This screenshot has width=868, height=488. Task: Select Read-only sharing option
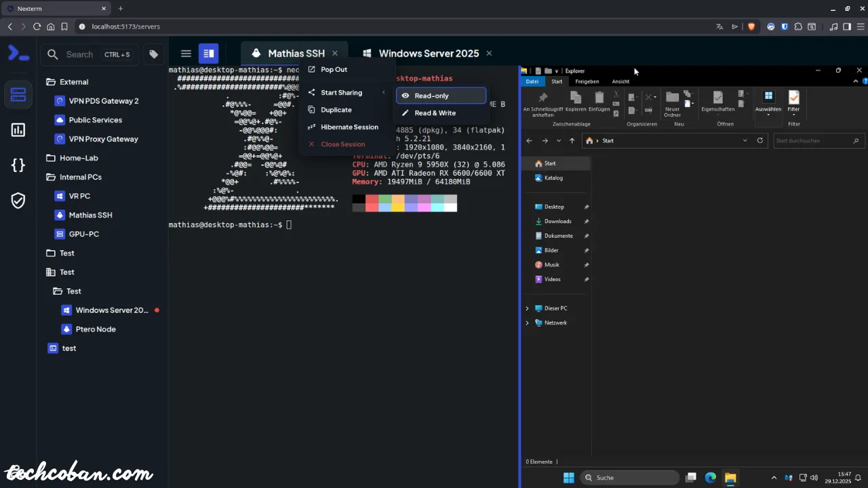click(441, 96)
